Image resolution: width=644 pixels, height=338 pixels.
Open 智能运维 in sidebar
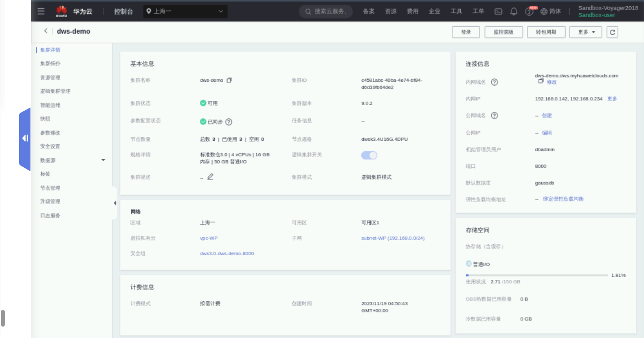(x=50, y=105)
